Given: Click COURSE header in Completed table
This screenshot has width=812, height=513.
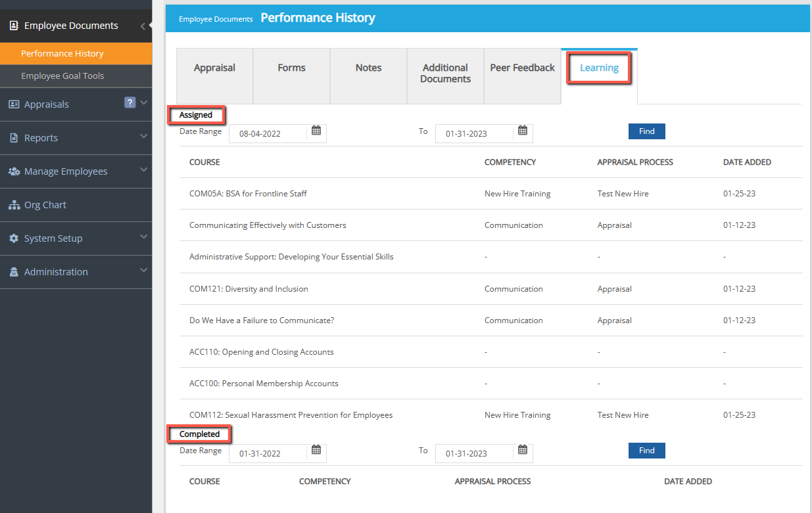Looking at the screenshot, I should (x=204, y=481).
